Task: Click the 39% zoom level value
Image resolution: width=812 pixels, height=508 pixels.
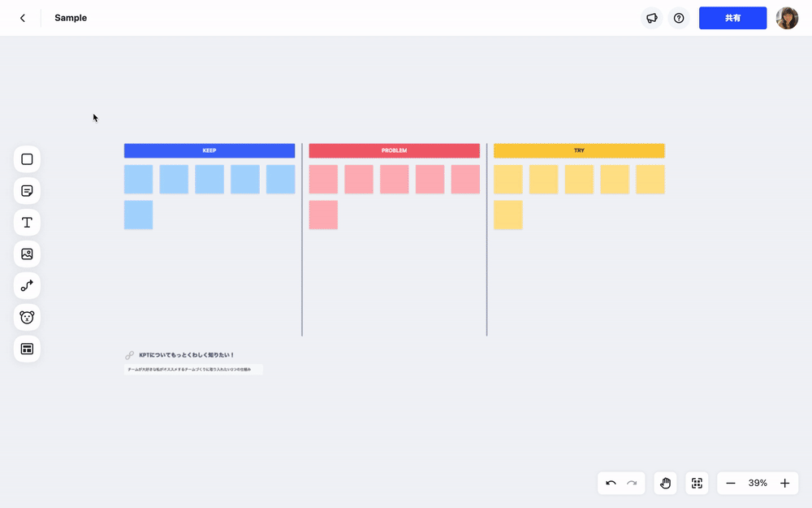Action: pos(758,483)
